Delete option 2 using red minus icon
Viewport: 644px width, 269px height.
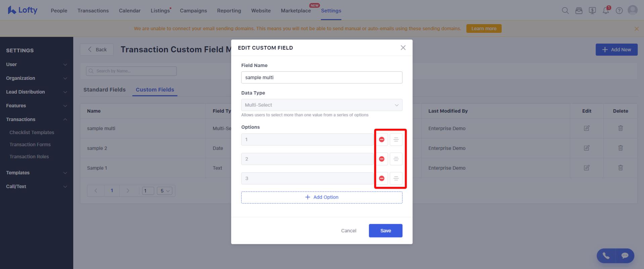tap(382, 159)
